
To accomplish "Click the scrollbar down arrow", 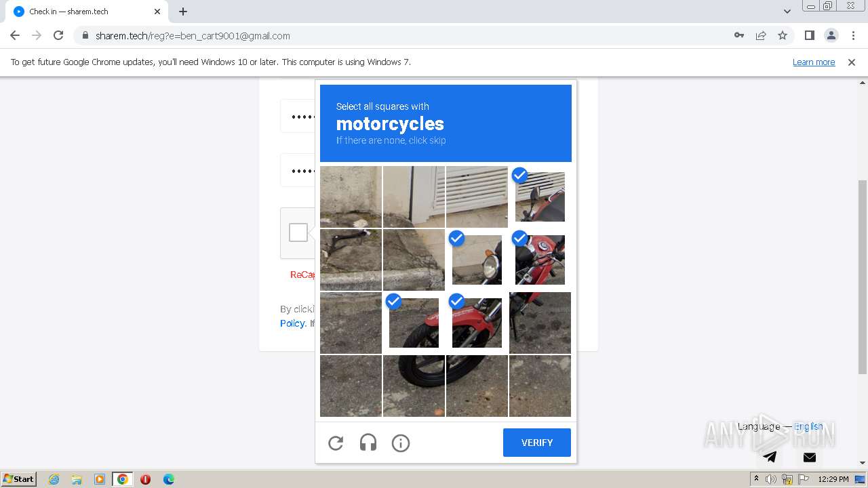I will click(863, 463).
